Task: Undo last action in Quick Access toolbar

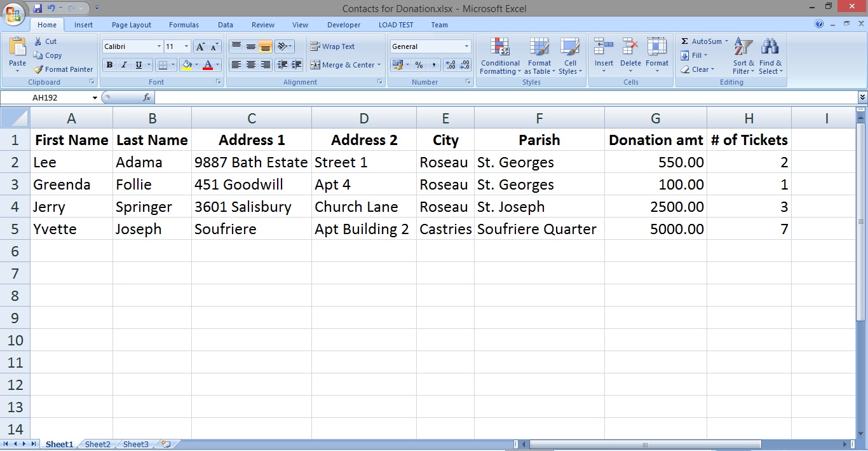Action: click(51, 8)
